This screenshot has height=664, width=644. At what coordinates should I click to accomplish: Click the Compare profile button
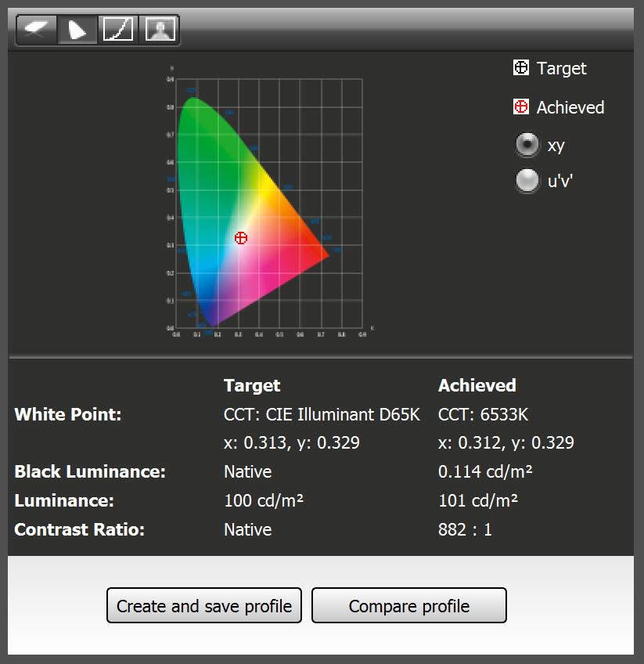click(409, 605)
